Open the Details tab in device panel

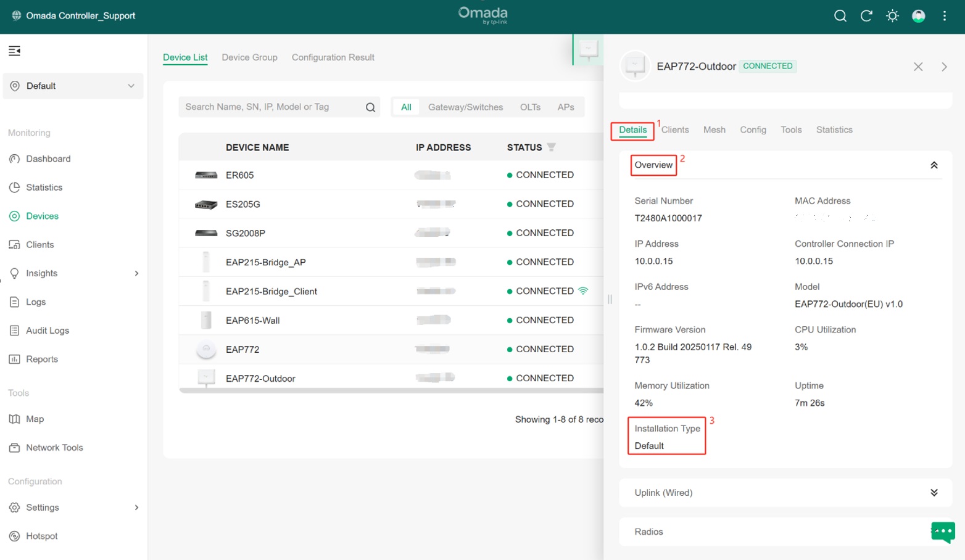(633, 130)
